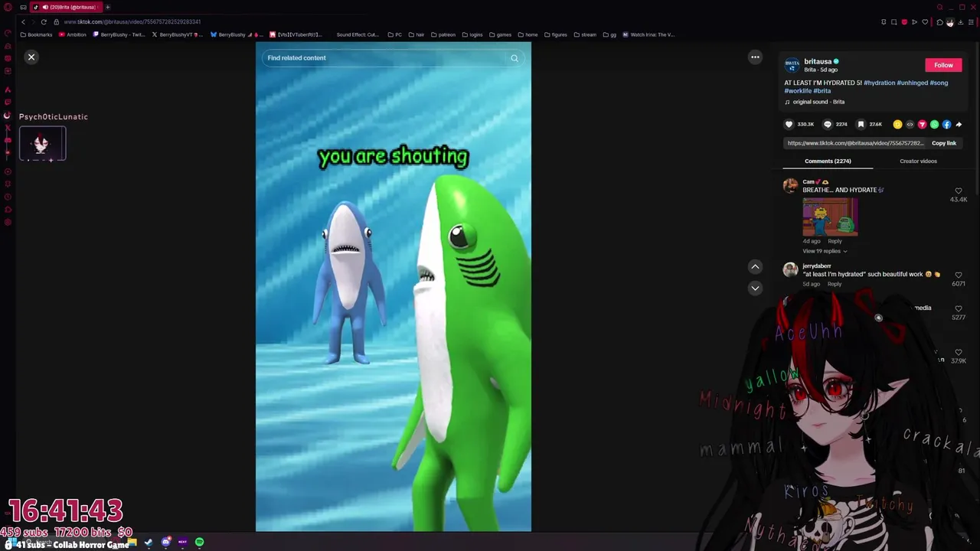Reply to Cam's comment
The width and height of the screenshot is (980, 551).
(x=835, y=241)
